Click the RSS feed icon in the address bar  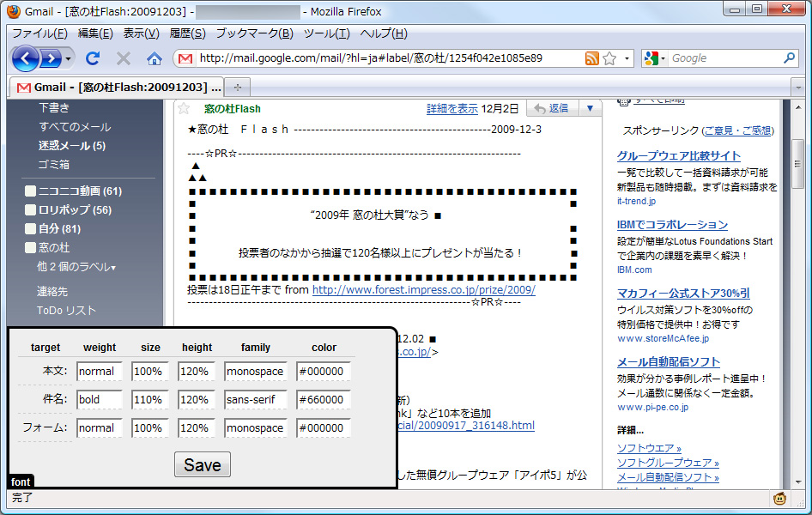592,59
